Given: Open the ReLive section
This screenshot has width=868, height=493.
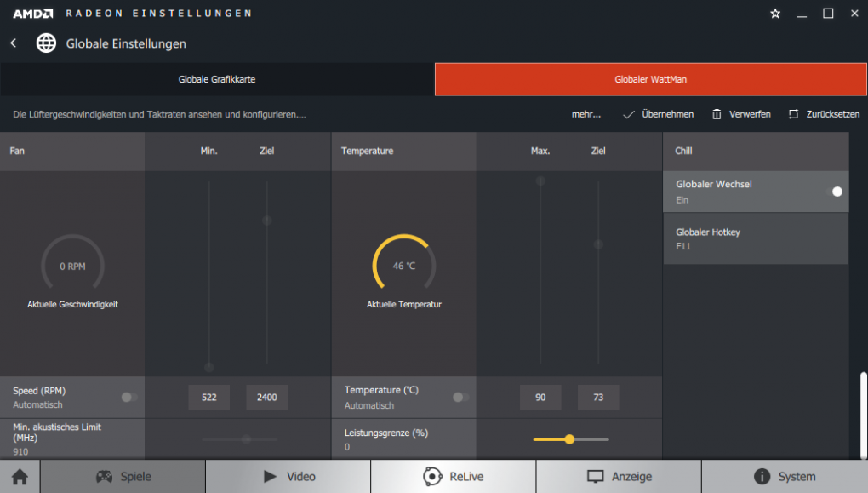Looking at the screenshot, I should pos(454,476).
